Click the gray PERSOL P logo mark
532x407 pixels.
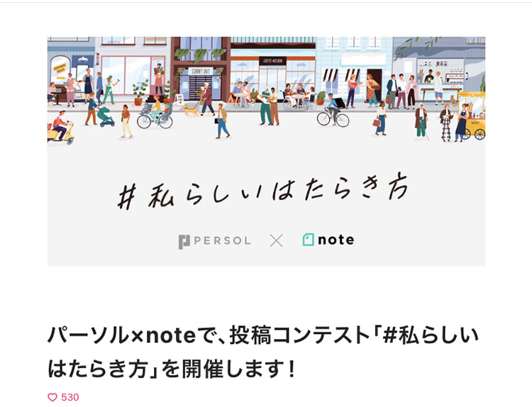click(184, 242)
